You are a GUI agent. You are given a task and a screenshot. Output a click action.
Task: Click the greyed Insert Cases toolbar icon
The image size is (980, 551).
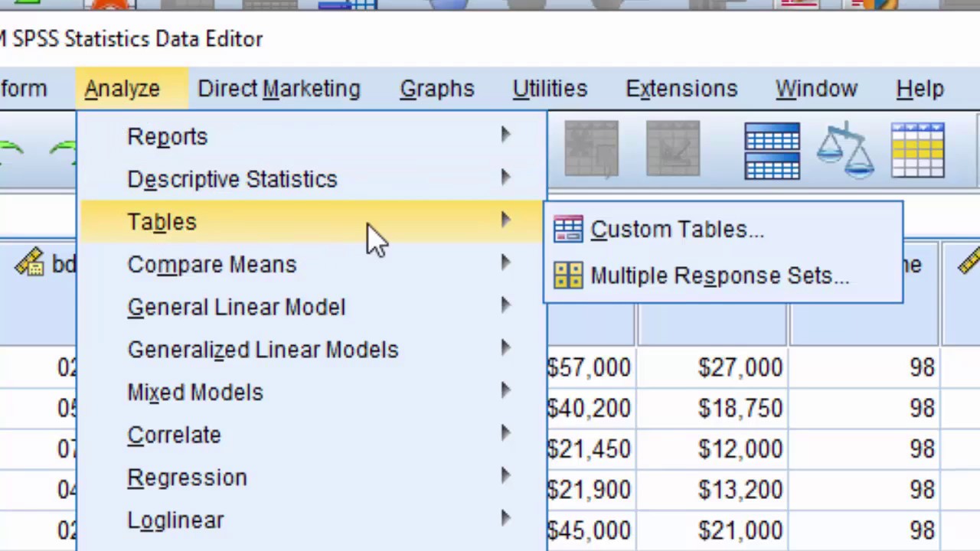point(591,150)
